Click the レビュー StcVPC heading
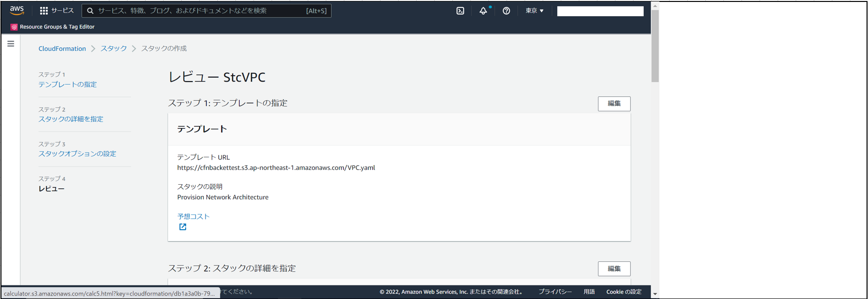Image resolution: width=868 pixels, height=299 pixels. pos(217,77)
